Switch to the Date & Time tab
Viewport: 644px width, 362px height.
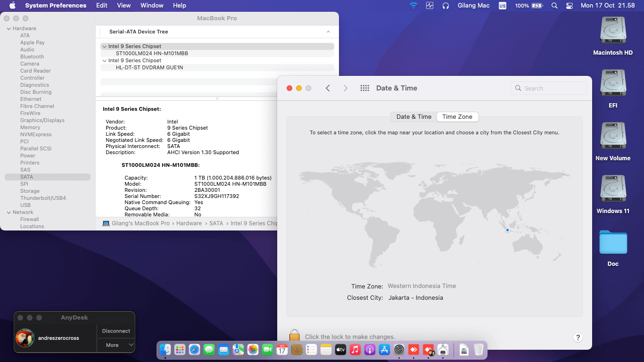(414, 117)
